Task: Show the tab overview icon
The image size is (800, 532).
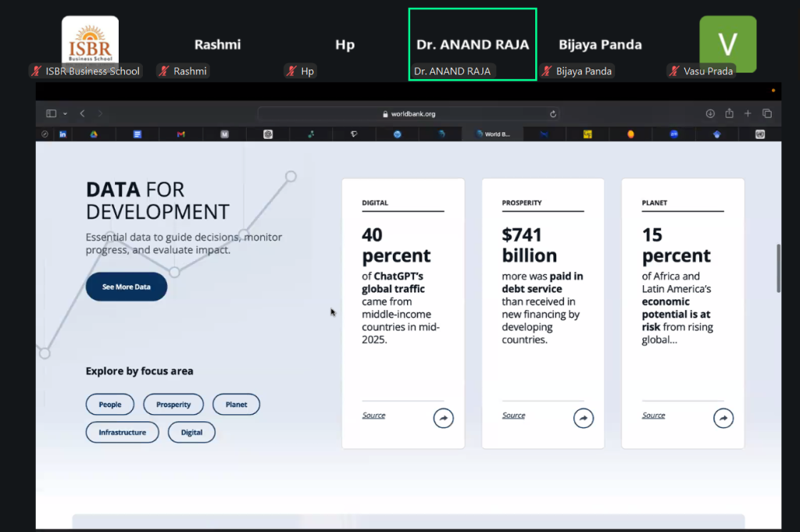Action: [x=766, y=113]
